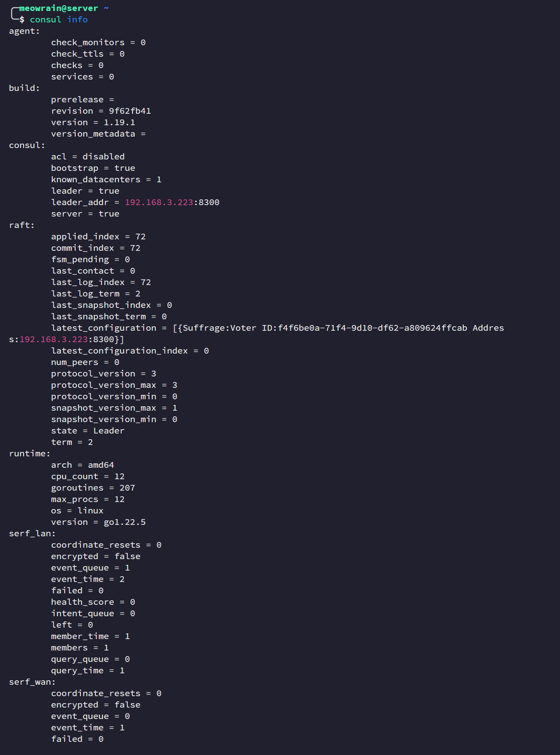Click the leader_addr IP address 192.168.3.223
560x755 pixels.
click(159, 202)
